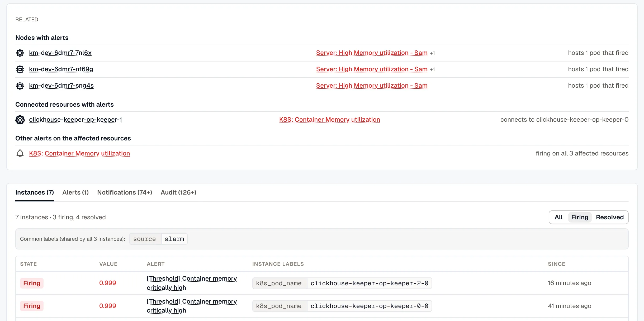The width and height of the screenshot is (644, 321).
Task: Click the VALUE column header
Action: click(108, 264)
